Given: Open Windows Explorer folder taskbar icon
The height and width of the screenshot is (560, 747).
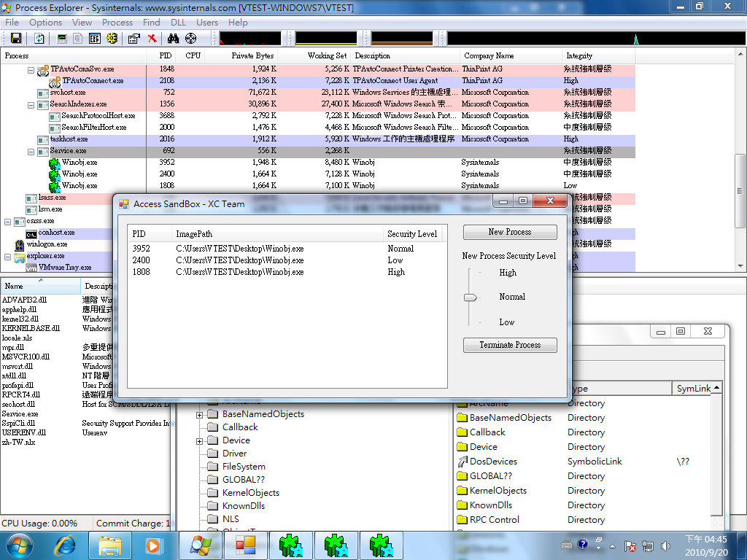Looking at the screenshot, I should (110, 545).
